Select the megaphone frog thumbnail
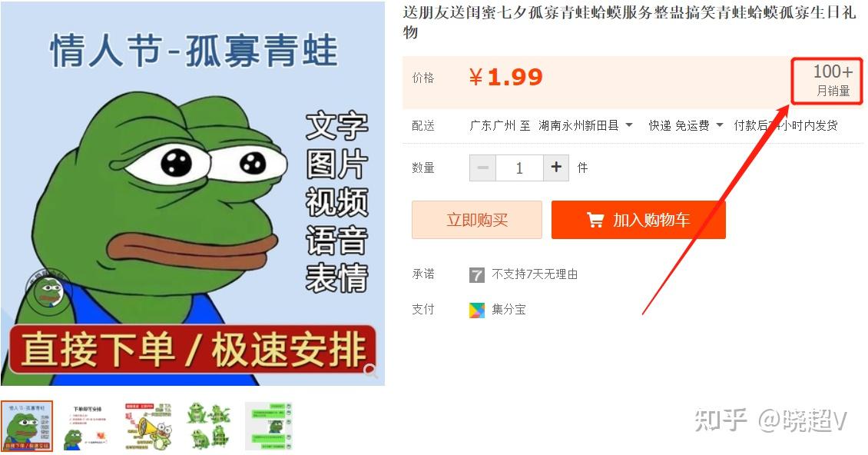This screenshot has width=868, height=455. tap(147, 427)
